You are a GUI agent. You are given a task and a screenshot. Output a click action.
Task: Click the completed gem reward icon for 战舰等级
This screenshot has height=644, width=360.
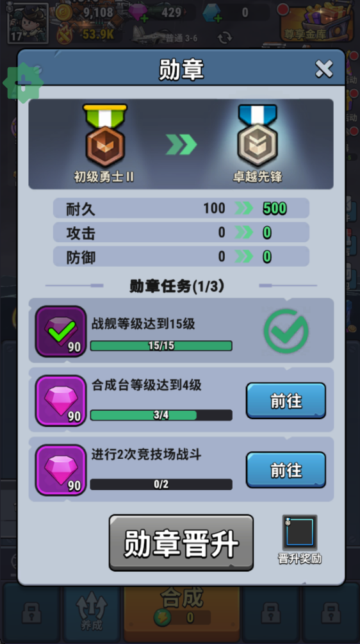coord(61,331)
